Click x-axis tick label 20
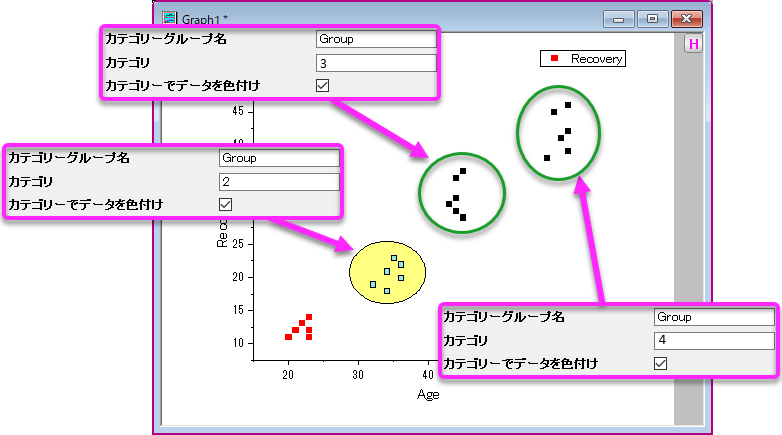 pos(288,375)
